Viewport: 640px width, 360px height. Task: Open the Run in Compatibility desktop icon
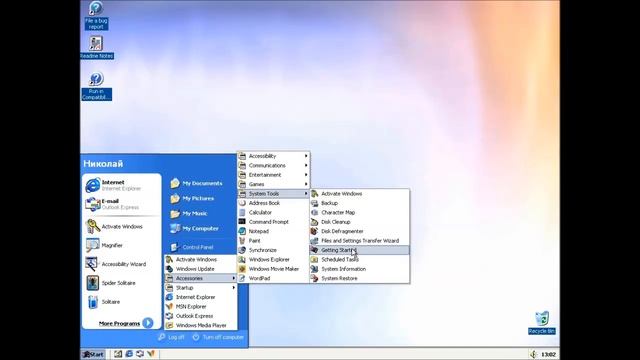pos(96,86)
